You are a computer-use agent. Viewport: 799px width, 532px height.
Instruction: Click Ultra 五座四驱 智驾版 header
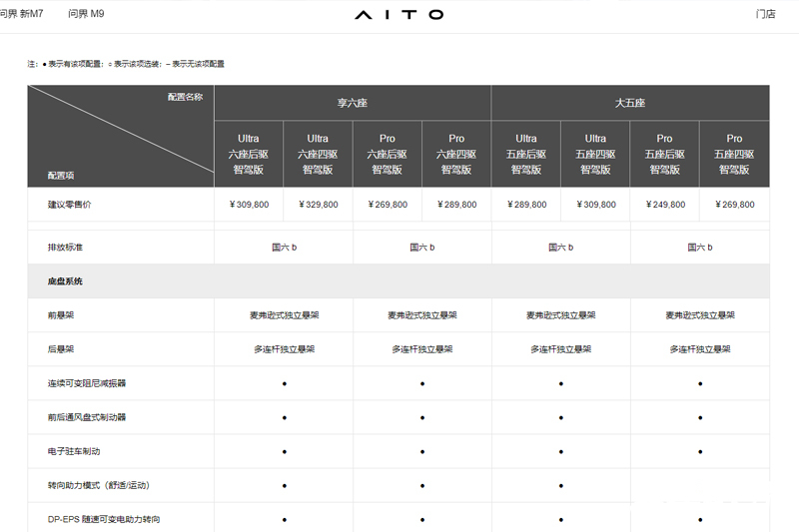[595, 154]
